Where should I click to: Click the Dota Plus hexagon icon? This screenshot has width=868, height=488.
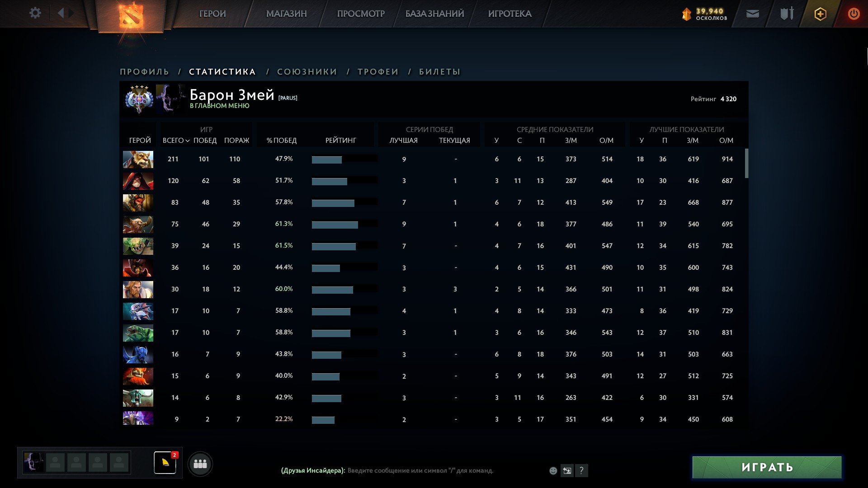(x=820, y=14)
